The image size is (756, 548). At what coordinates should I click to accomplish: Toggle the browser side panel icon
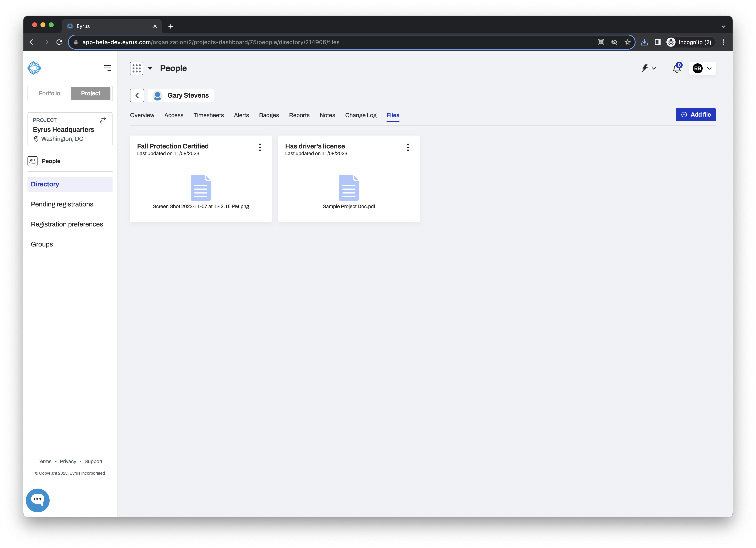coord(658,42)
